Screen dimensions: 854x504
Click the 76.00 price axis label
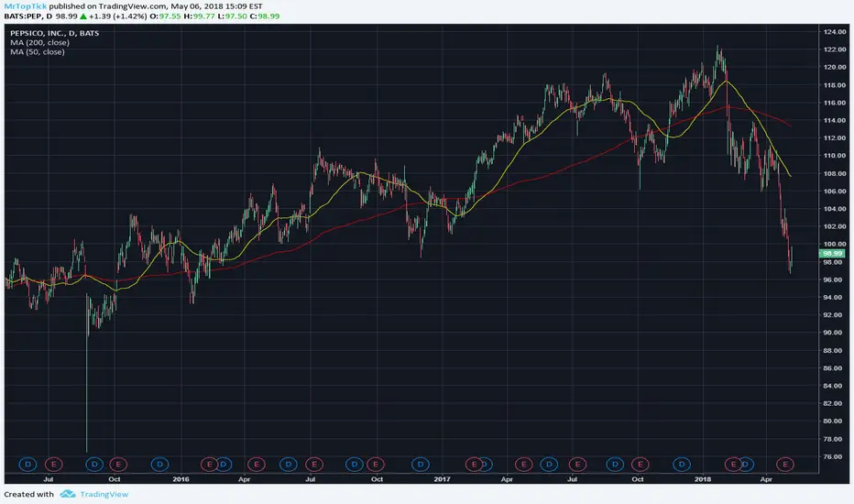click(835, 456)
